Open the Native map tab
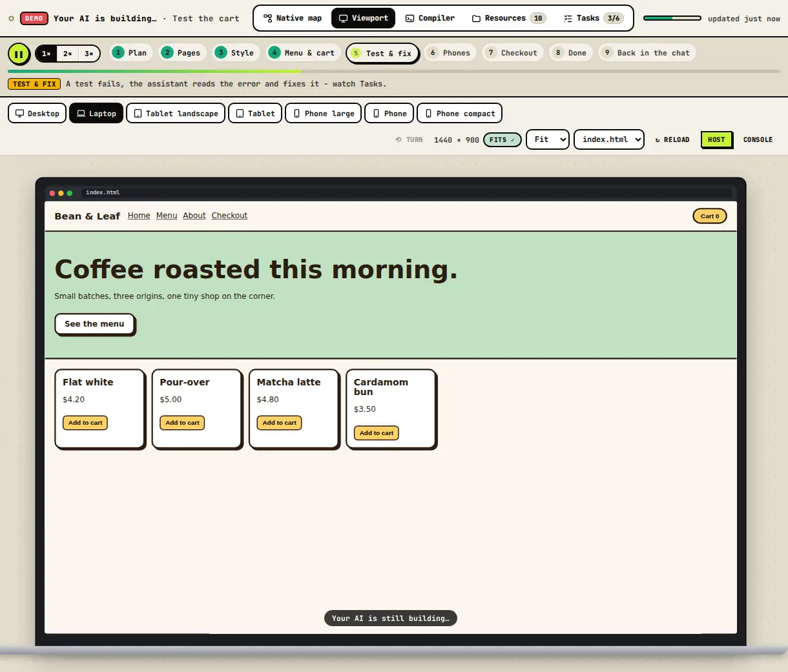The width and height of the screenshot is (788, 672). pyautogui.click(x=293, y=18)
